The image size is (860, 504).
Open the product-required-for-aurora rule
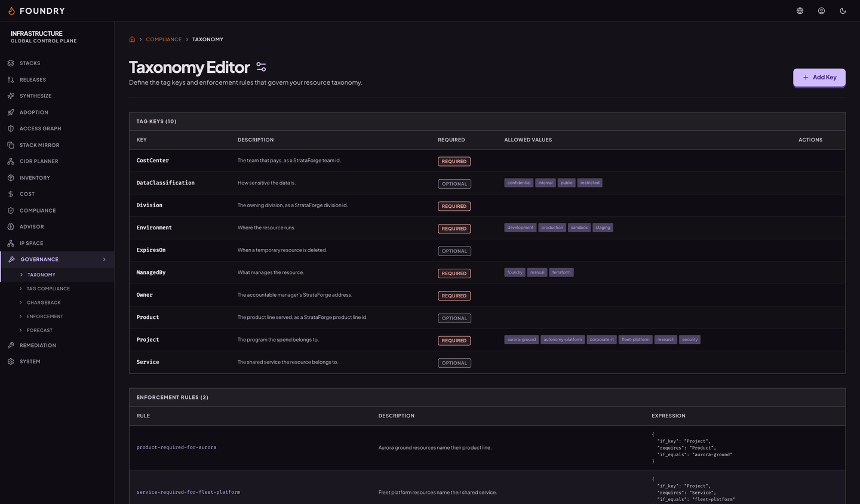(176, 447)
